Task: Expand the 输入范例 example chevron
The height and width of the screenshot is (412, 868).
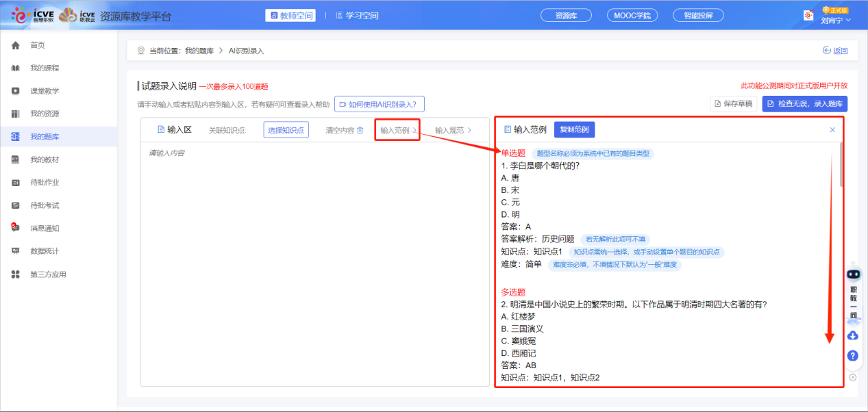Action: (414, 130)
